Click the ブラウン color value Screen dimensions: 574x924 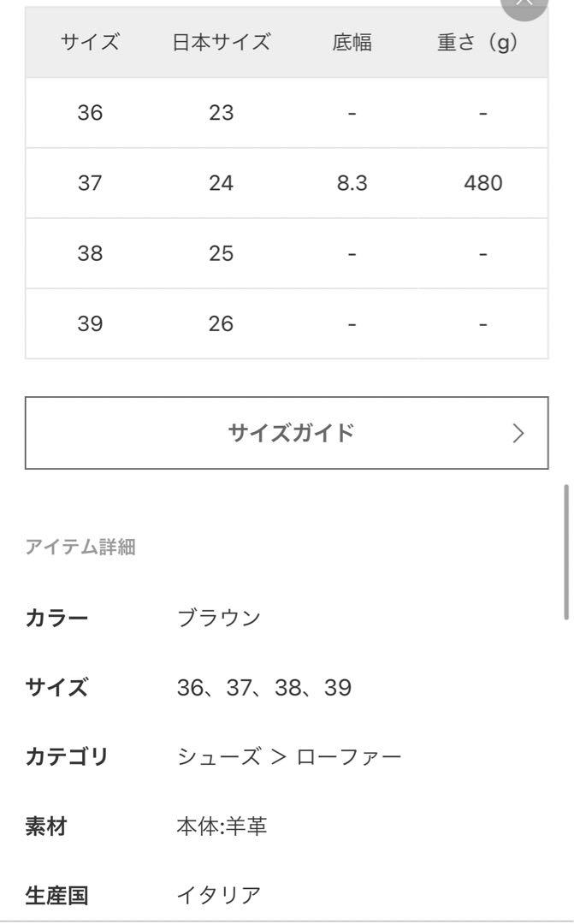[218, 618]
